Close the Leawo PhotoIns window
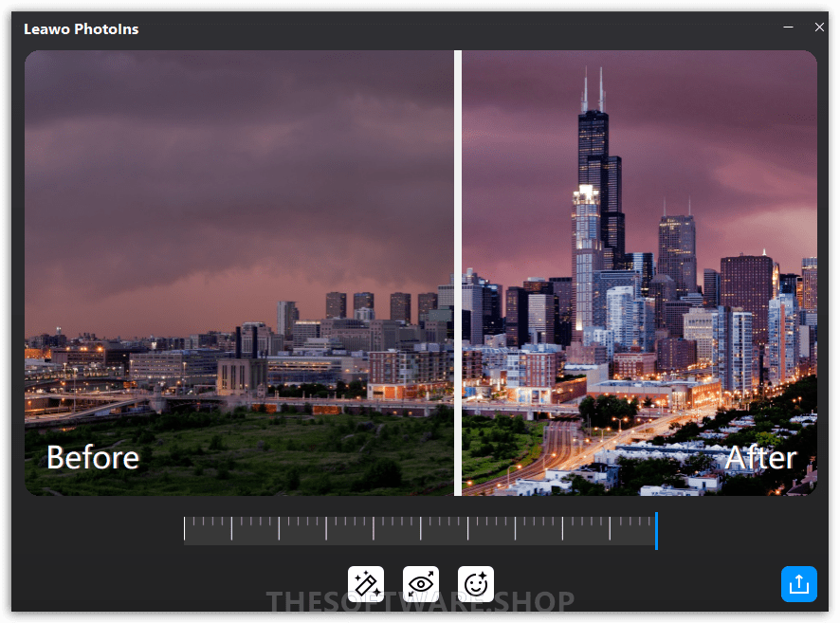The width and height of the screenshot is (840, 623). click(819, 27)
